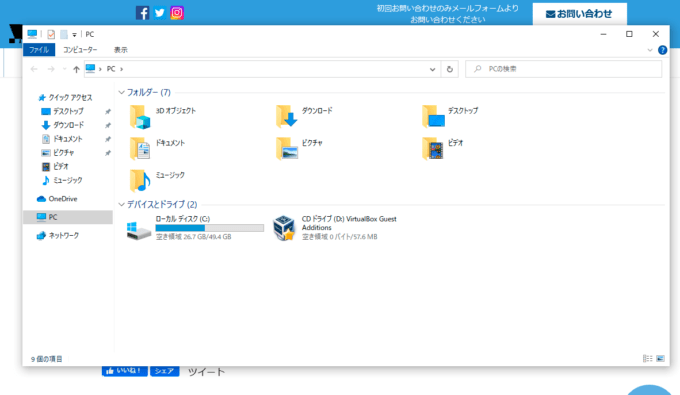This screenshot has height=395, width=680.
Task: Click the Twitter icon on the webpage
Action: click(160, 13)
